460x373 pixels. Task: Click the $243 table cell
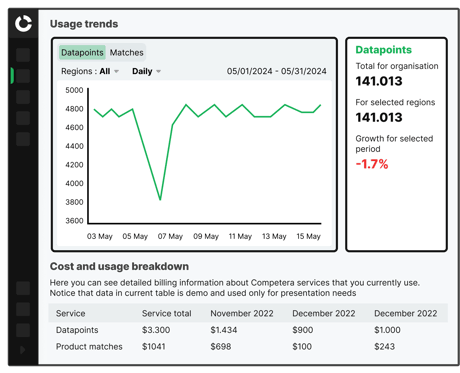tap(384, 347)
